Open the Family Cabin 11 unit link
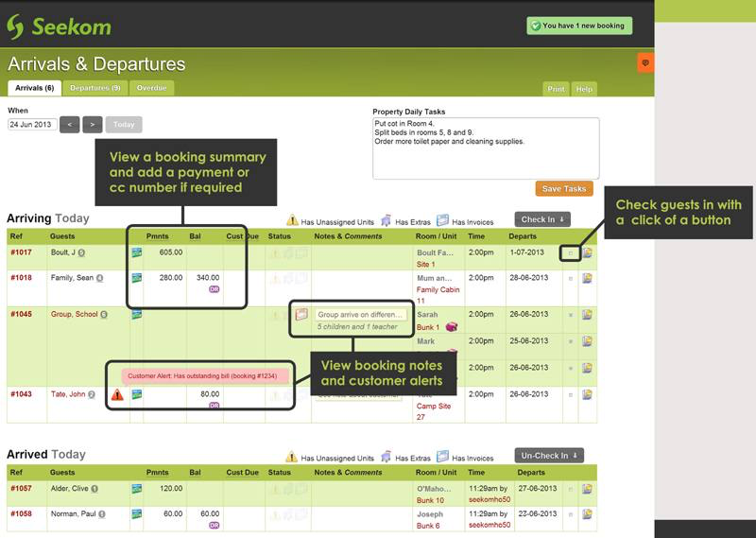Screen dimensions: 756x538 438,295
